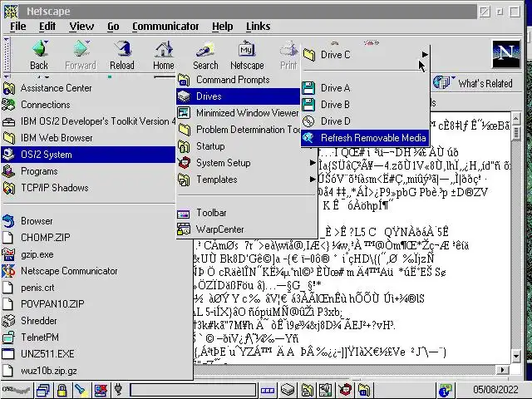532x399 pixels.
Task: Select OS/2 System entry
Action: coord(88,155)
